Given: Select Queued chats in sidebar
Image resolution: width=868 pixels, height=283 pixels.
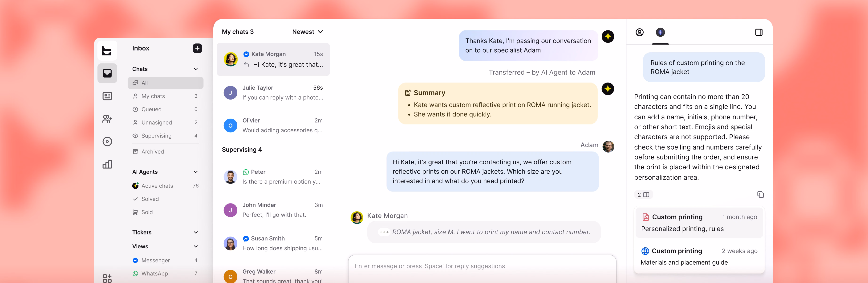Looking at the screenshot, I should click(x=166, y=109).
